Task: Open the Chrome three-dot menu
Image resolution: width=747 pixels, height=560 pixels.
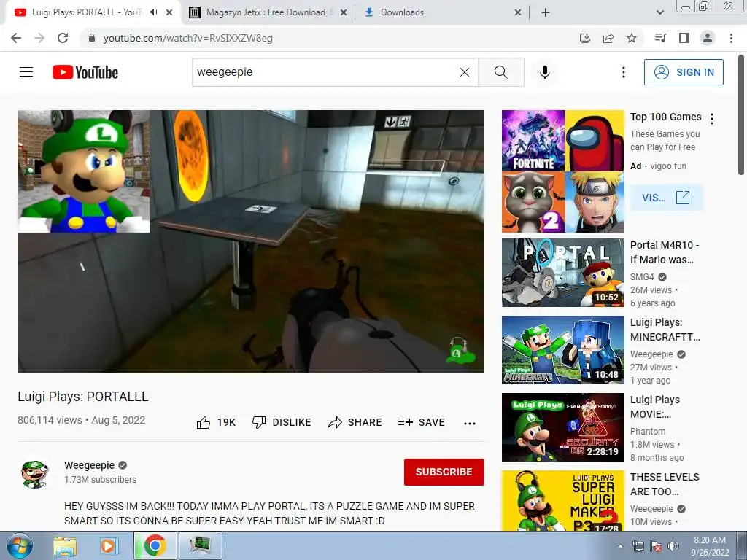Action: pyautogui.click(x=731, y=38)
